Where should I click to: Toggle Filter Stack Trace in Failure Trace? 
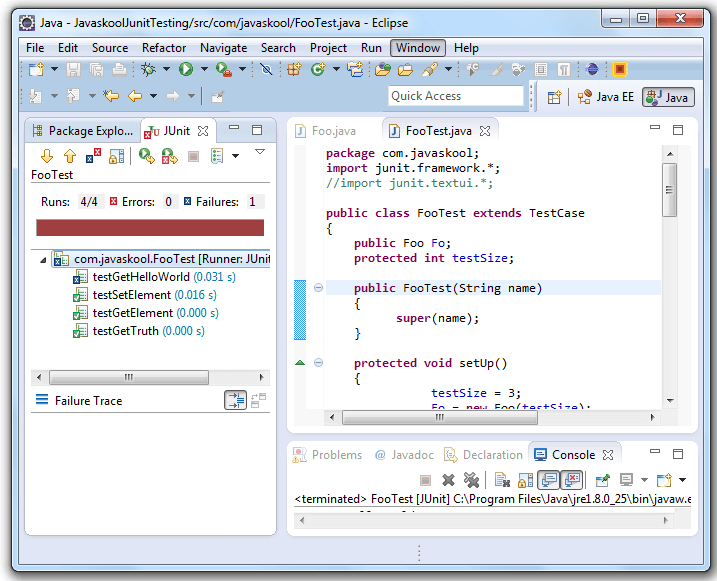(x=235, y=401)
